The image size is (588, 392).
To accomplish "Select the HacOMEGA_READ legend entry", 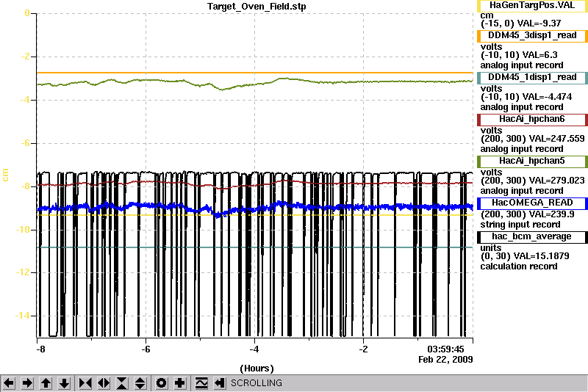I will coord(532,203).
